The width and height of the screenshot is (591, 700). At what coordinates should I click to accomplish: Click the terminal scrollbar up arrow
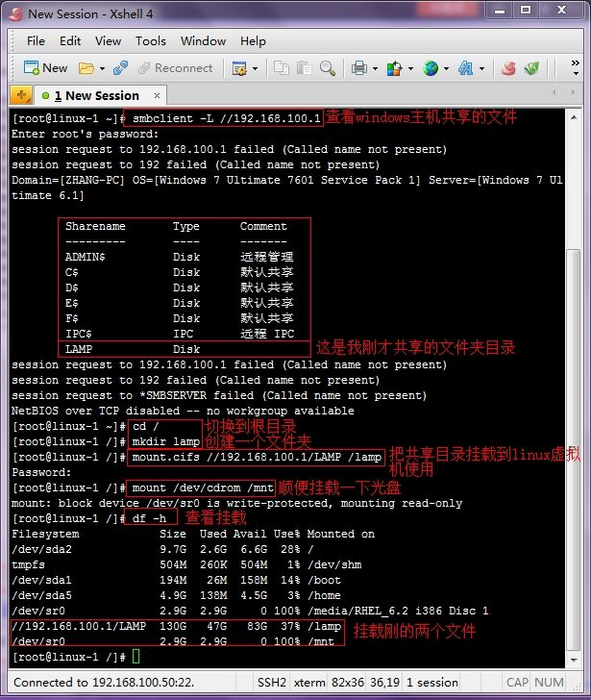click(x=574, y=117)
